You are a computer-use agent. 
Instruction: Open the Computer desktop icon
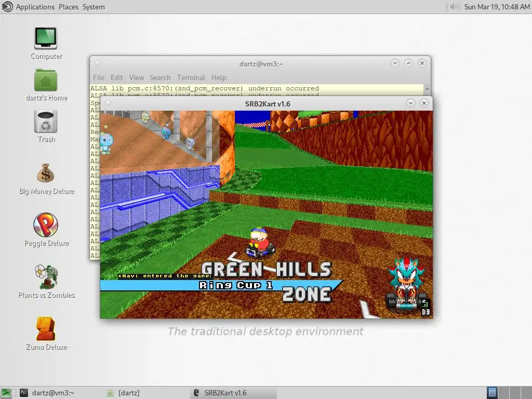point(46,38)
